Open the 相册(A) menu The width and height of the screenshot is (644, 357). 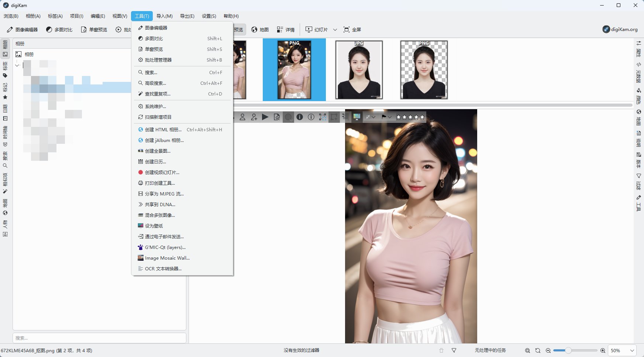(x=33, y=16)
